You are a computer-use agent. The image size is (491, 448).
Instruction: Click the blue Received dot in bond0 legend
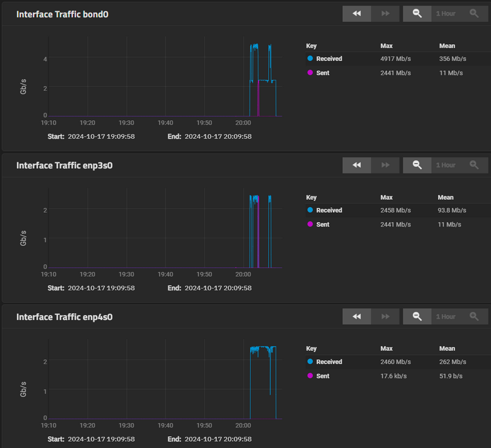[x=310, y=58]
